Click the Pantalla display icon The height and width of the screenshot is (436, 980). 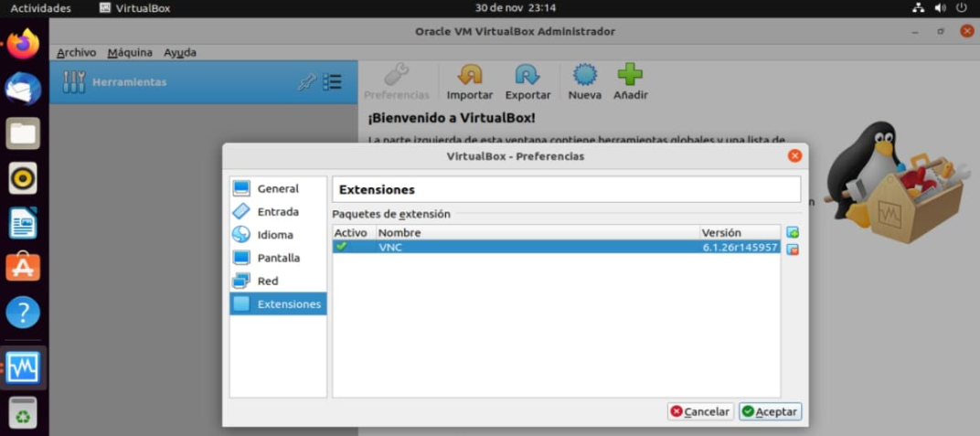(241, 258)
